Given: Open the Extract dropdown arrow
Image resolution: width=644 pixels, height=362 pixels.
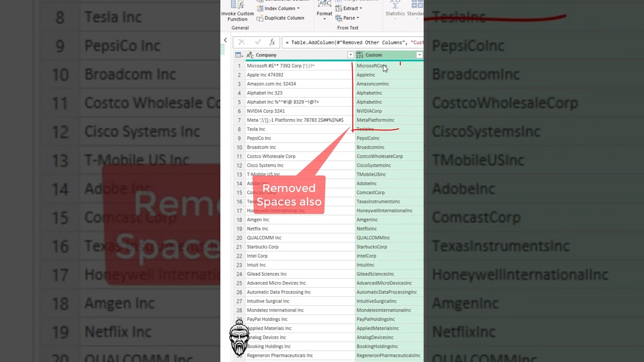Looking at the screenshot, I should pos(361,9).
